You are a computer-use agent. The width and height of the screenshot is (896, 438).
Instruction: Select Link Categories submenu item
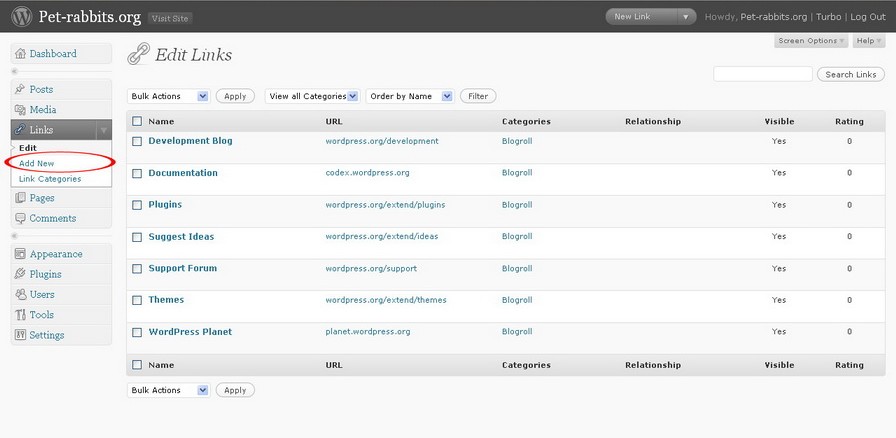pyautogui.click(x=50, y=179)
